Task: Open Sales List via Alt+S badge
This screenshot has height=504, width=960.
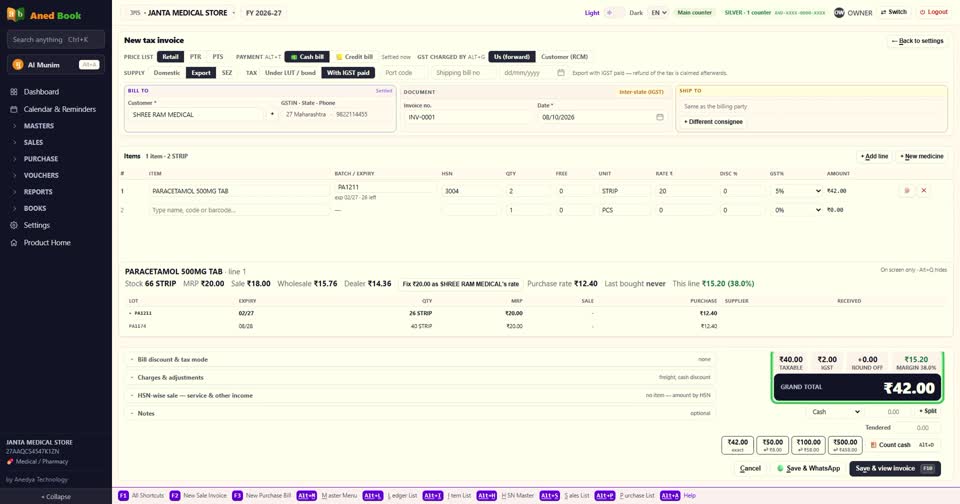Action: (550, 495)
